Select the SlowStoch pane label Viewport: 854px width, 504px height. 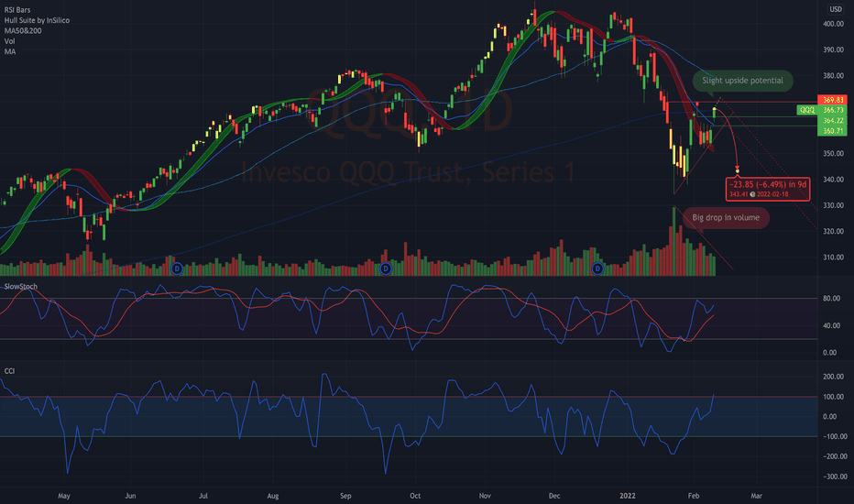21,287
